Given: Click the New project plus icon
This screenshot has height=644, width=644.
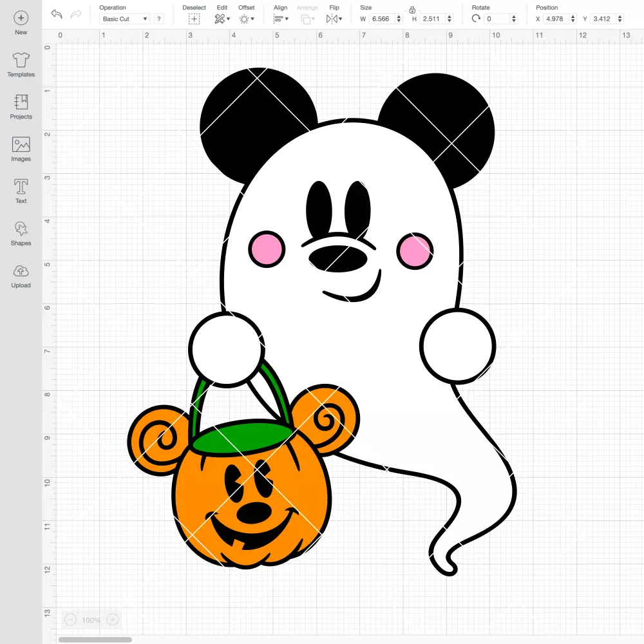Looking at the screenshot, I should tap(21, 17).
